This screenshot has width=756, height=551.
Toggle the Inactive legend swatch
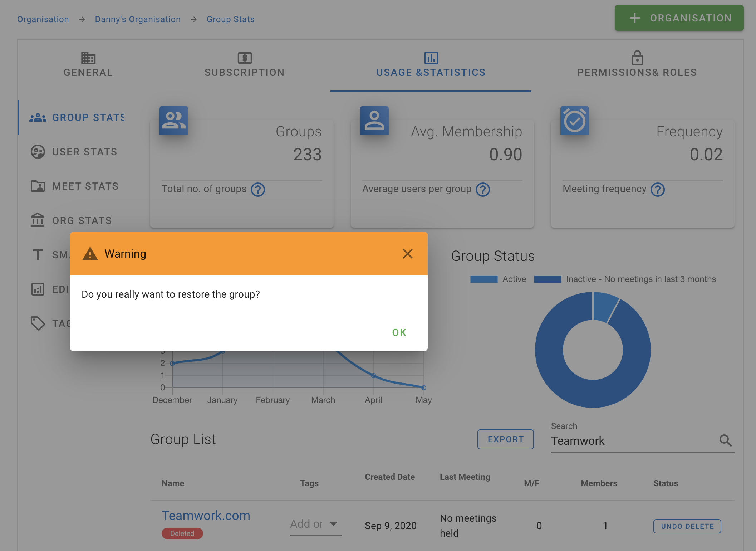point(548,279)
